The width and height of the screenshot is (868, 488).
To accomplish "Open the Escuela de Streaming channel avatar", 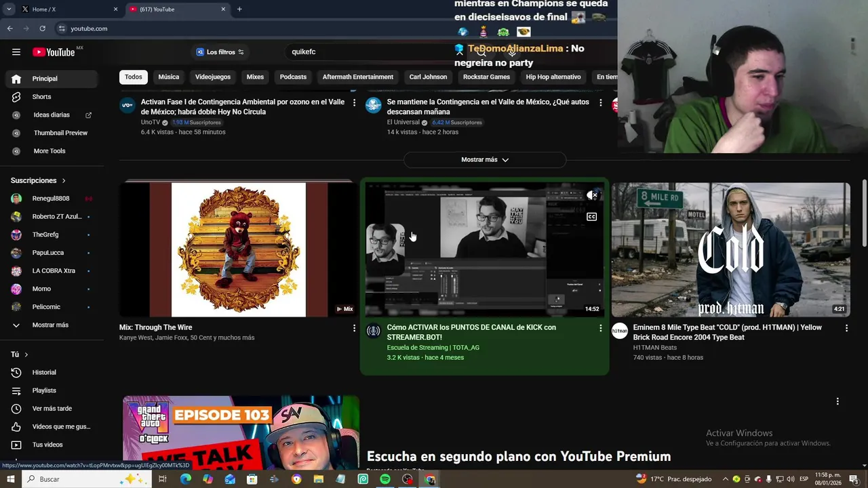I will [373, 331].
